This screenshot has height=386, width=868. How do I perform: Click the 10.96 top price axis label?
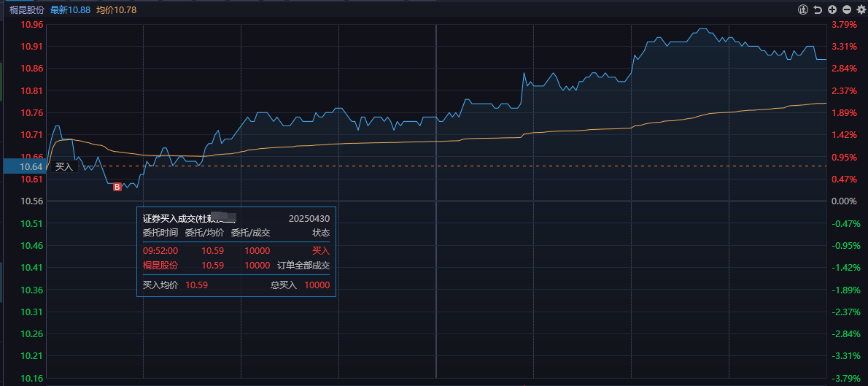click(33, 24)
